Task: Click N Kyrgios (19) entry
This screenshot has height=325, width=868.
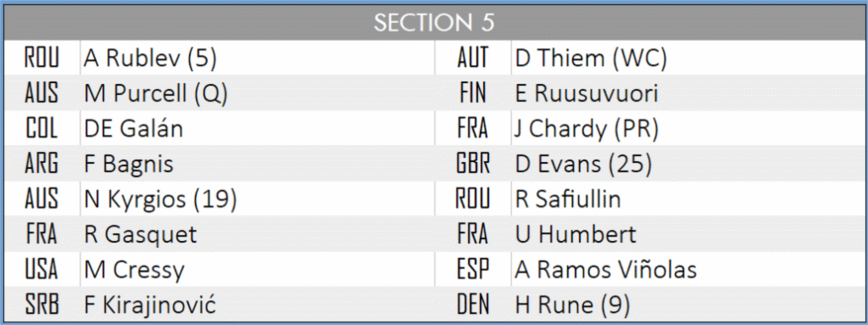Action: (160, 199)
